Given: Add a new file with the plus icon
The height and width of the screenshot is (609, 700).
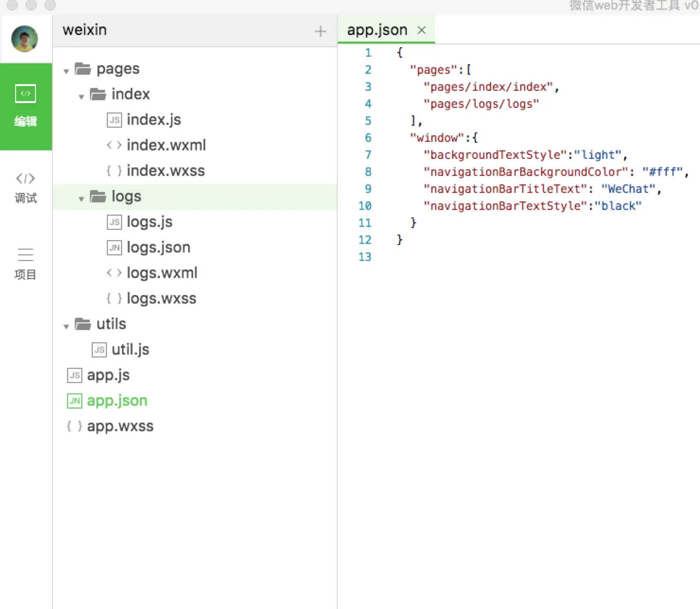Looking at the screenshot, I should [320, 31].
